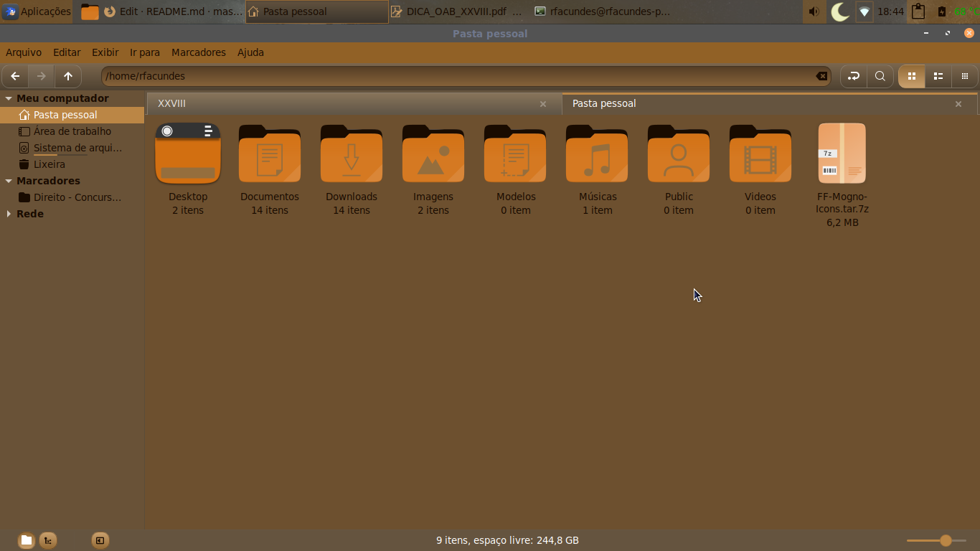Switch to list view
Image resolution: width=980 pixels, height=551 pixels.
click(x=938, y=76)
